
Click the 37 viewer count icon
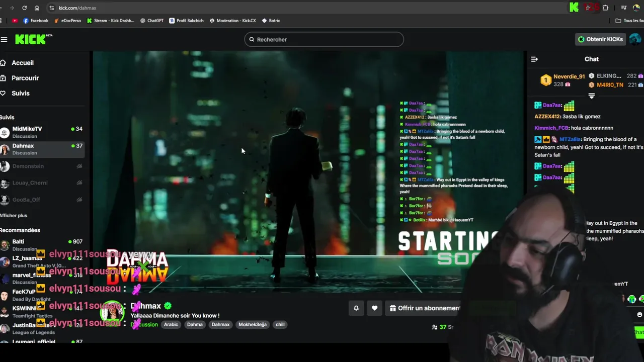tap(435, 327)
